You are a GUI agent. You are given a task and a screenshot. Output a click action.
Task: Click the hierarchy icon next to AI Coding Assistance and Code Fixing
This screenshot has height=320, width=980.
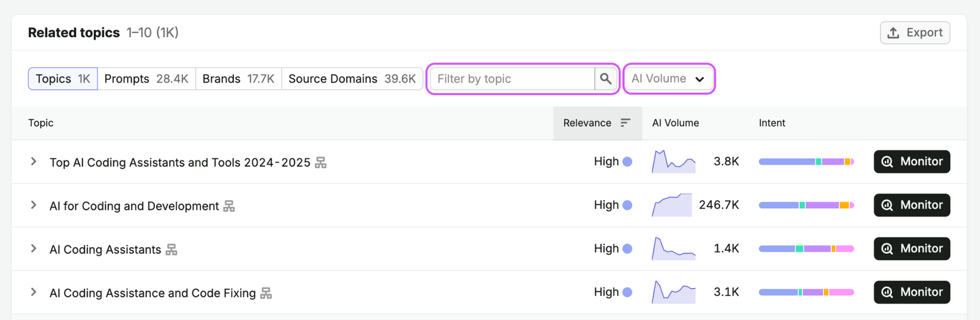click(266, 293)
